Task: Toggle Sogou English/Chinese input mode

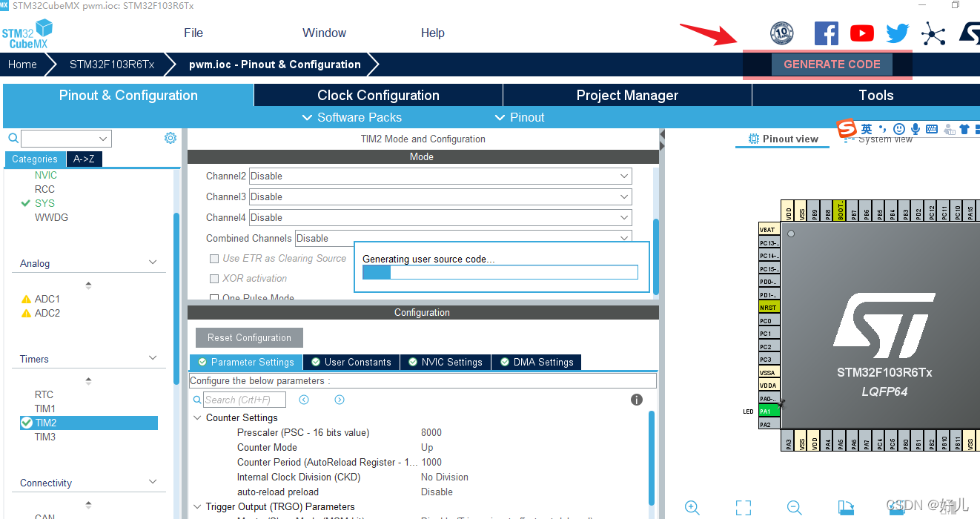Action: click(x=867, y=129)
